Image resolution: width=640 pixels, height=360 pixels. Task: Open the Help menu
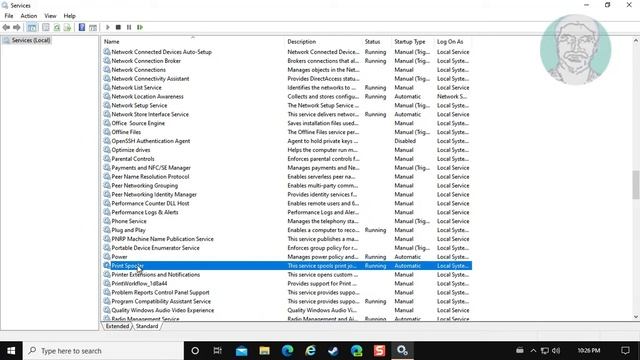pyautogui.click(x=69, y=16)
